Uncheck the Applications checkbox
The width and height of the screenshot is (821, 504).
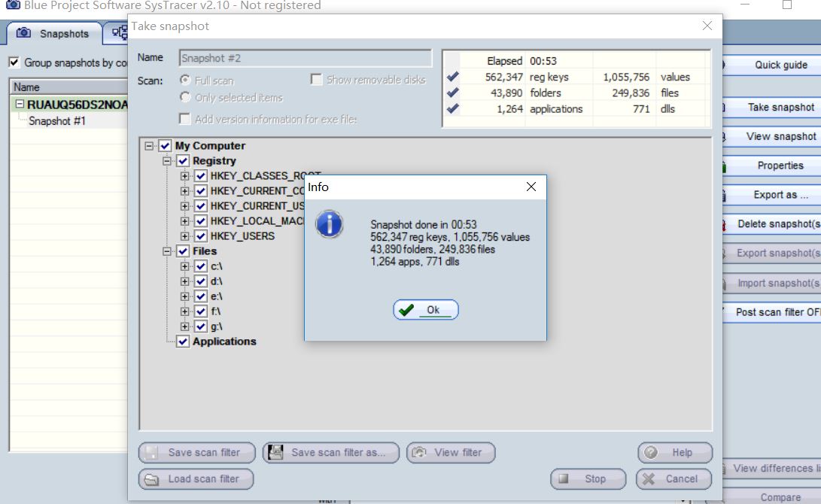click(x=183, y=342)
